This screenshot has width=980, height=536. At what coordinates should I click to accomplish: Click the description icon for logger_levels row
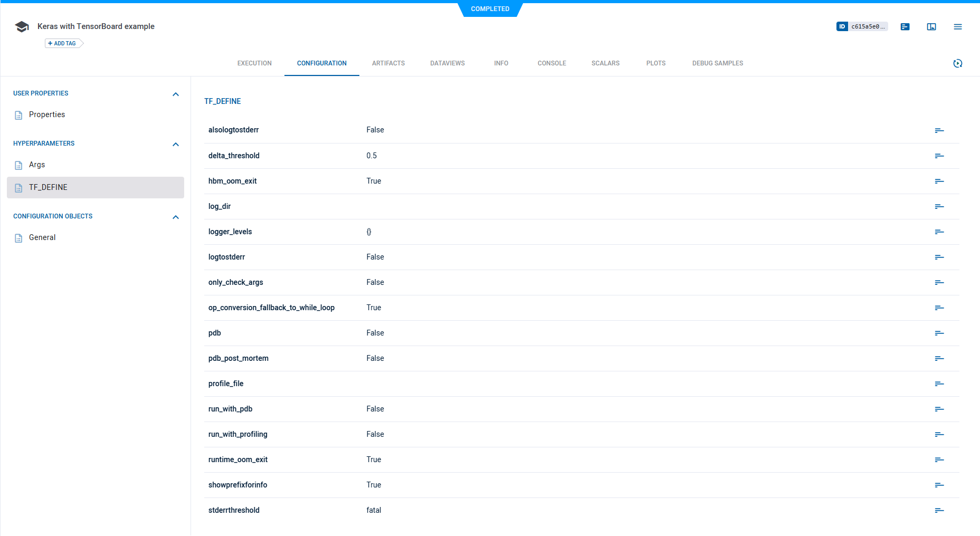(939, 232)
